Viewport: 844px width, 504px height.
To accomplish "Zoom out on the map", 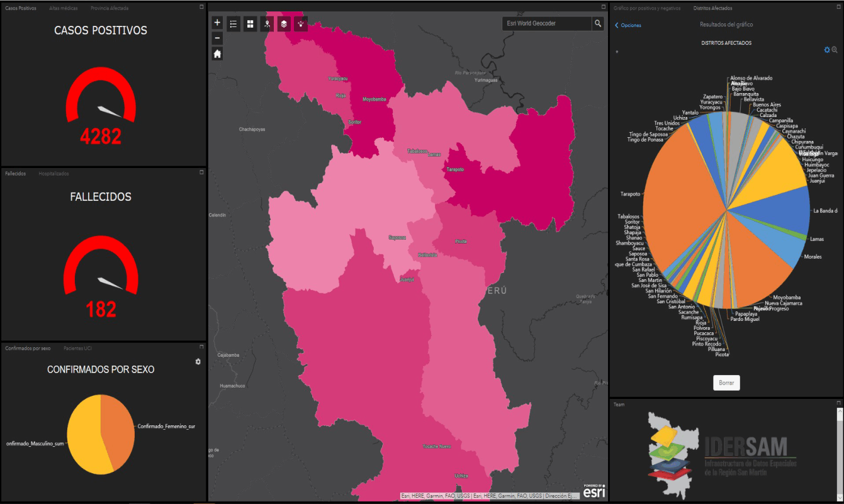I will [x=217, y=38].
